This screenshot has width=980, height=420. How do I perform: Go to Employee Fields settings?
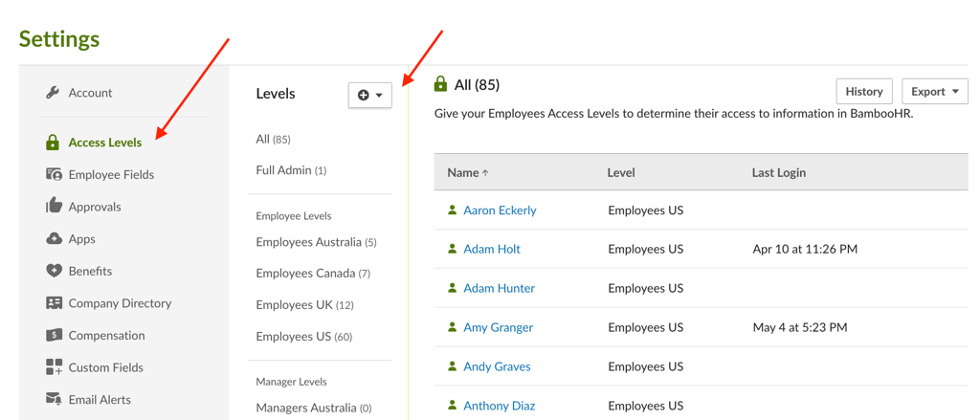tap(111, 174)
